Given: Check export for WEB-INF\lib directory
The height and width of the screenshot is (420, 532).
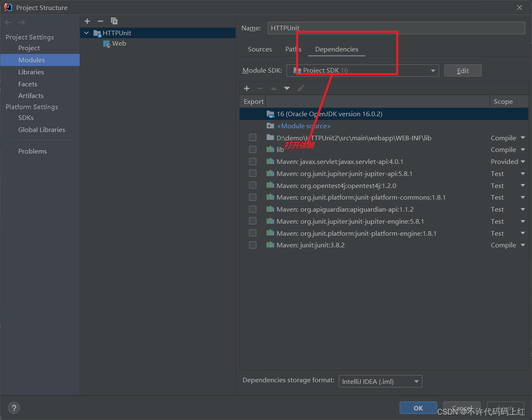Looking at the screenshot, I should (253, 138).
